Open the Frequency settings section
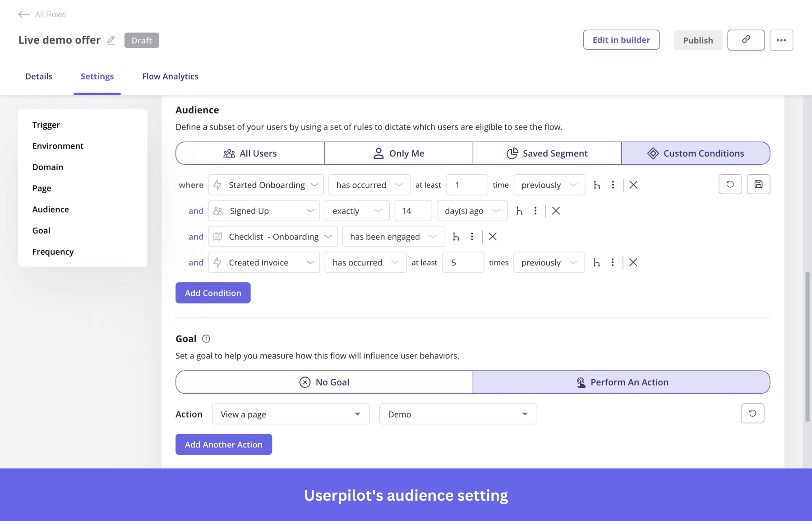This screenshot has width=812, height=521. pos(53,251)
